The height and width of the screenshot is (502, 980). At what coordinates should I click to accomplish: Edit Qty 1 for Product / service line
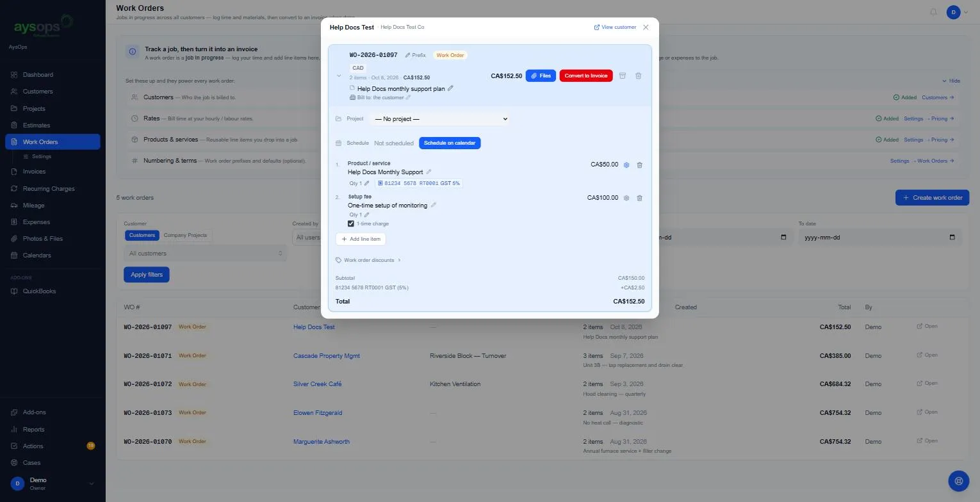click(366, 183)
